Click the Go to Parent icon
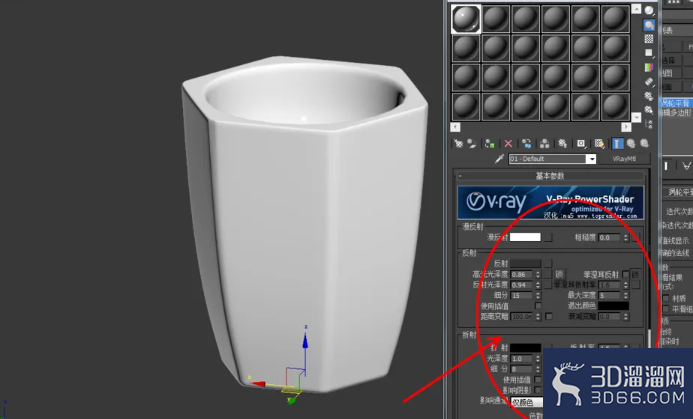Image resolution: width=693 pixels, height=419 pixels. click(631, 143)
